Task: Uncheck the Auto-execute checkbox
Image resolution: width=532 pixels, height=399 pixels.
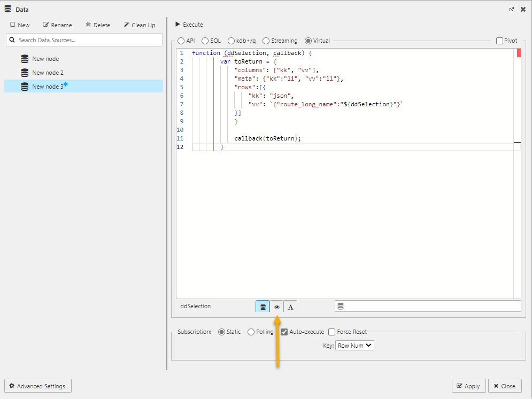Action: (284, 332)
